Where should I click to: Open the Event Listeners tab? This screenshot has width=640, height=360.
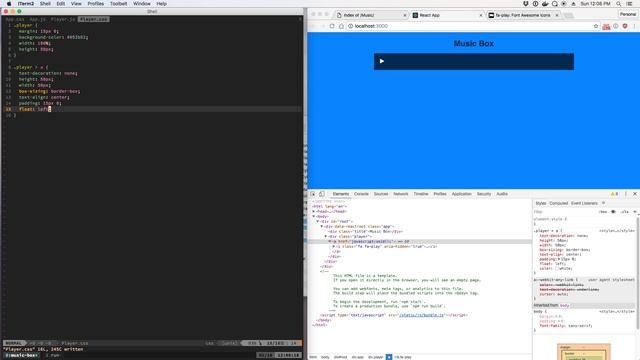pyautogui.click(x=584, y=203)
